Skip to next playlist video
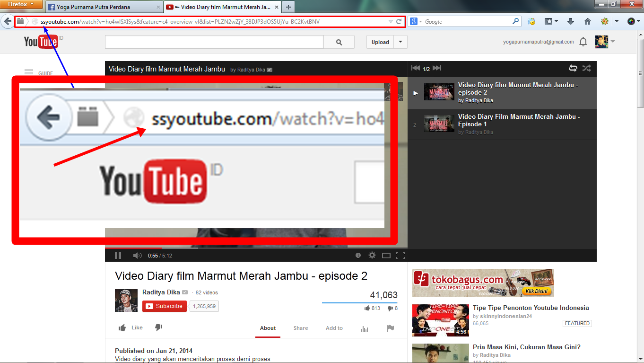This screenshot has width=644, height=363. [x=437, y=68]
